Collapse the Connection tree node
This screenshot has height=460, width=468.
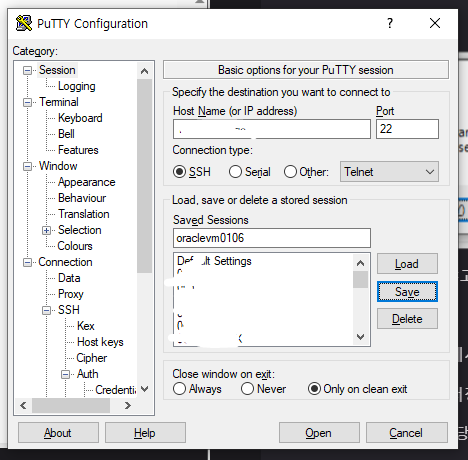[x=27, y=262]
